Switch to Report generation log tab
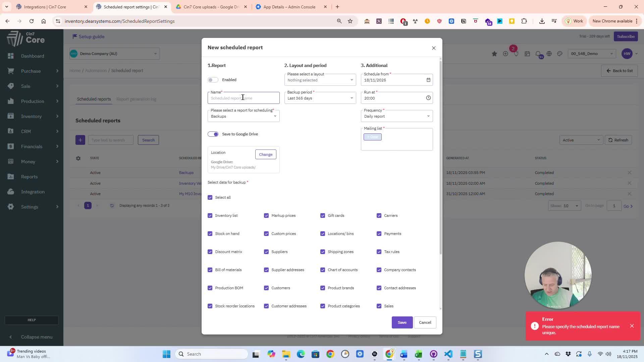The image size is (644, 362). click(x=136, y=99)
